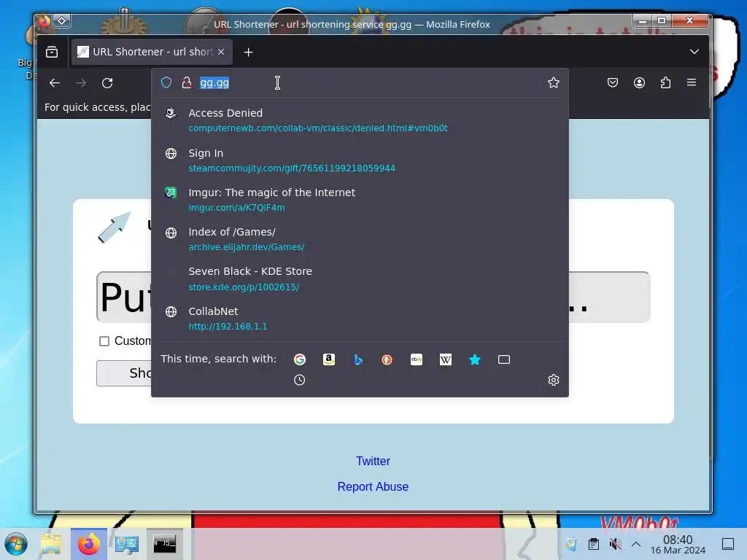Choose the Index of /Games/ suggestion
The image size is (747, 560).
360,239
